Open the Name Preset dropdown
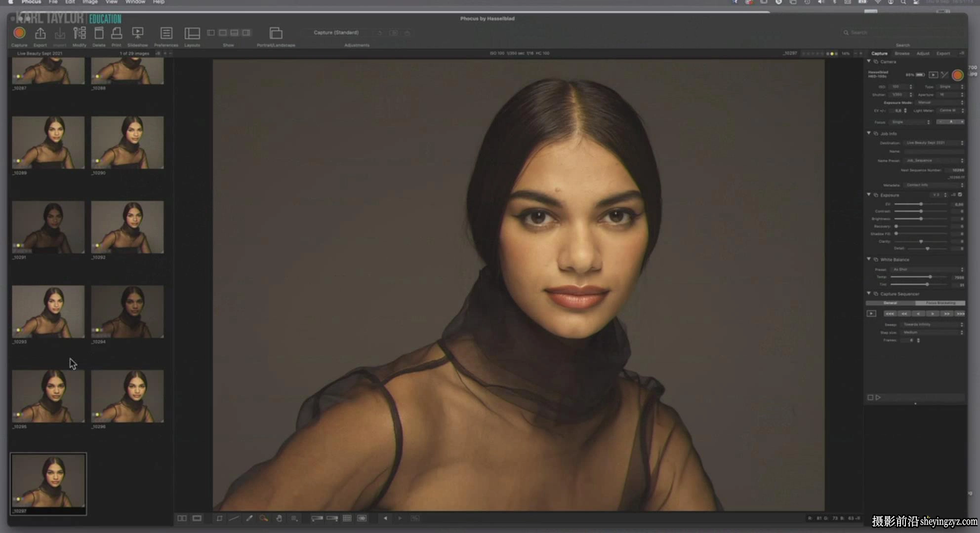The width and height of the screenshot is (980, 533). pos(934,161)
